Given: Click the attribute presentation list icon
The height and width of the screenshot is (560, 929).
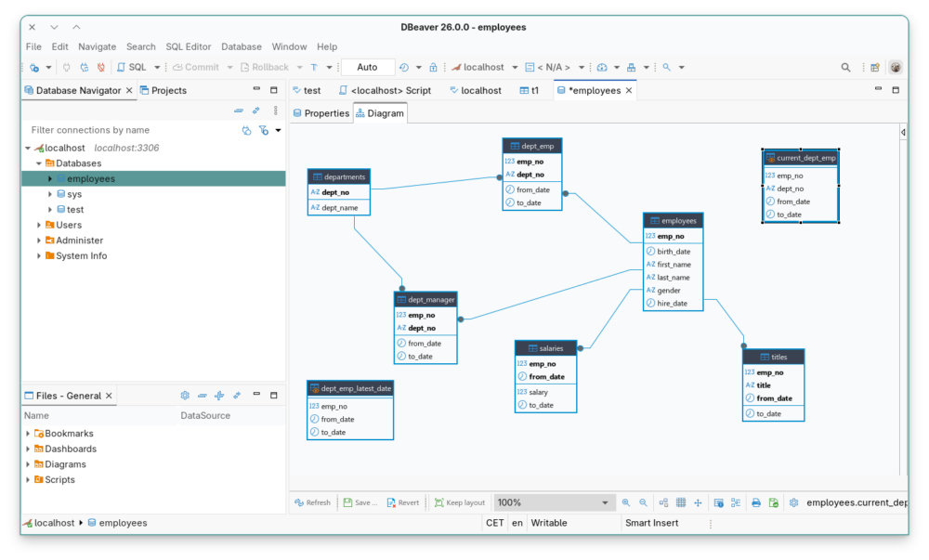Looking at the screenshot, I should [x=736, y=502].
